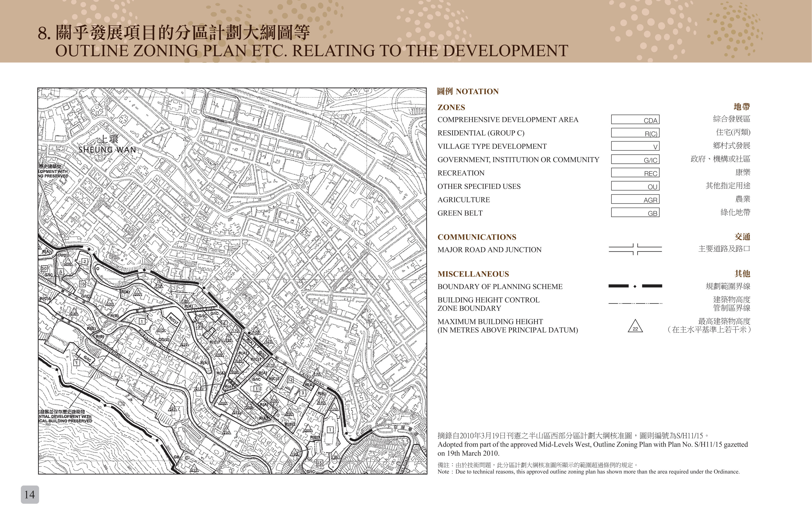Click the R(C) zone legend box

pos(635,133)
